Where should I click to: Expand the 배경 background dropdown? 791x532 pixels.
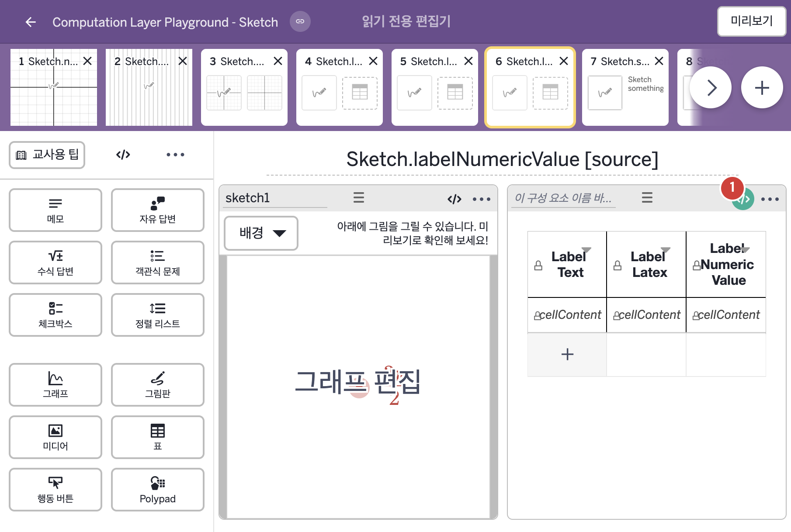(261, 233)
